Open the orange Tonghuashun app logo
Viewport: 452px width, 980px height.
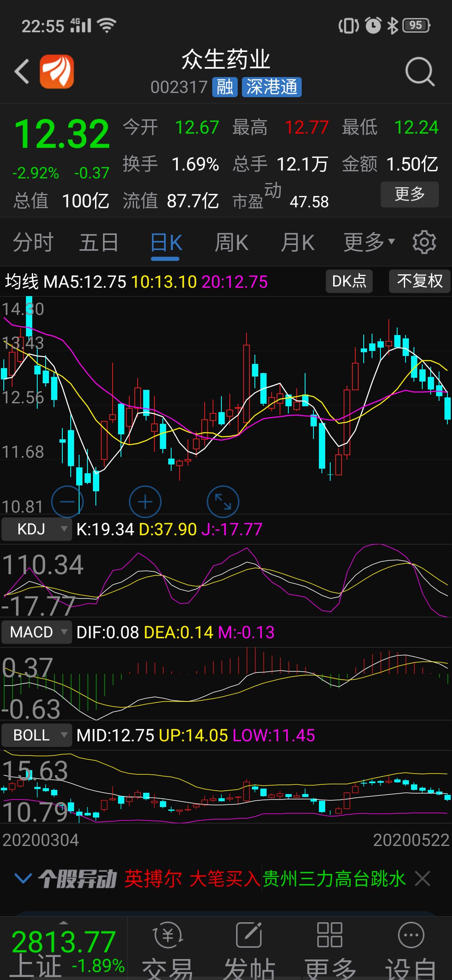pyautogui.click(x=57, y=72)
